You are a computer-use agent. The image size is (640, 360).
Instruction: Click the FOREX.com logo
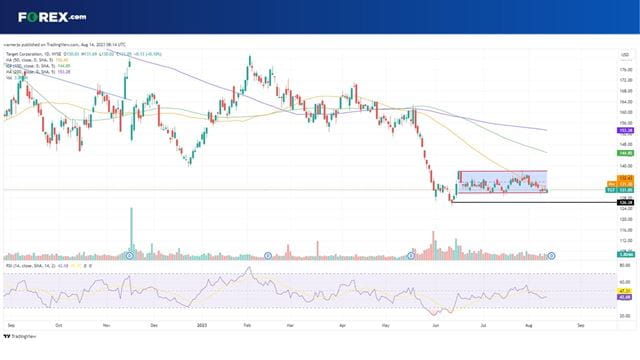pos(52,17)
